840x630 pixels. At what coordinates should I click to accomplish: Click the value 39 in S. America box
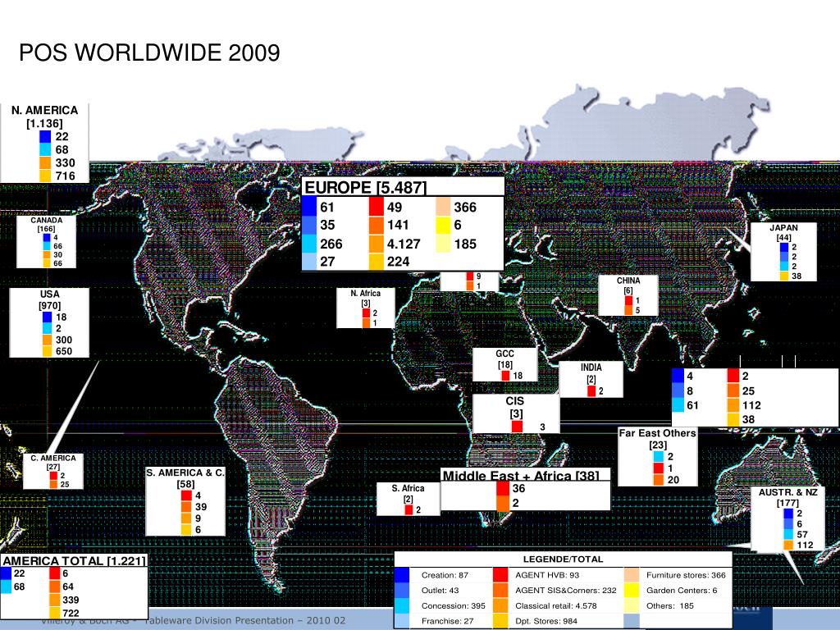coord(201,507)
